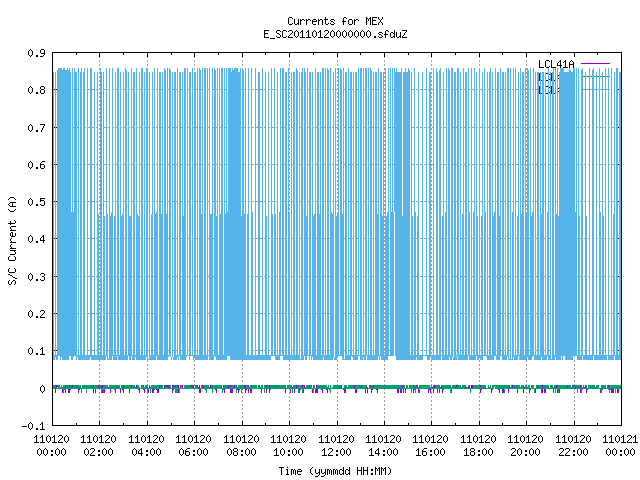The width and height of the screenshot is (640, 480).
Task: Select the purple LCL41A legend line sample
Action: point(595,64)
